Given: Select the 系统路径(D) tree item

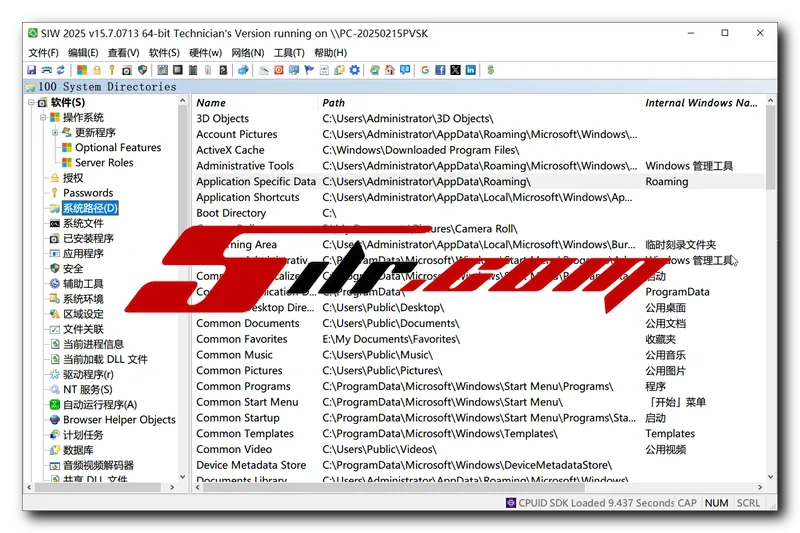Looking at the screenshot, I should (x=90, y=208).
